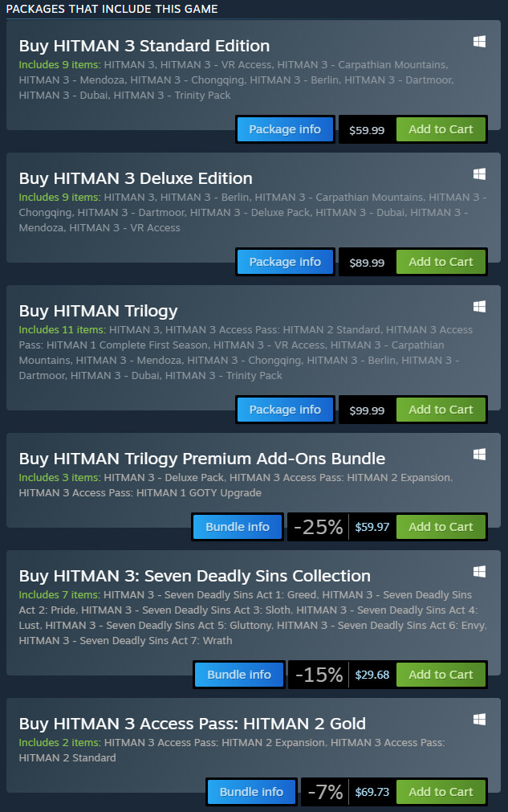Click Windows icon on Seven Deadly Sins Collection

(479, 571)
